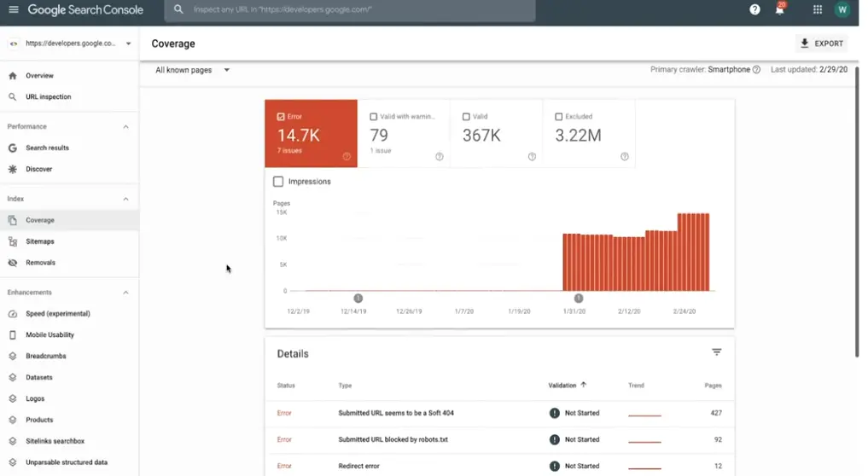868x476 pixels.
Task: Click the page vertical scrollbar
Action: pyautogui.click(x=856, y=211)
